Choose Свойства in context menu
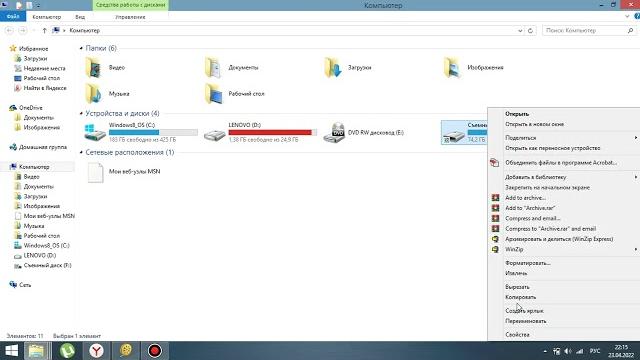The width and height of the screenshot is (640, 360). point(517,334)
